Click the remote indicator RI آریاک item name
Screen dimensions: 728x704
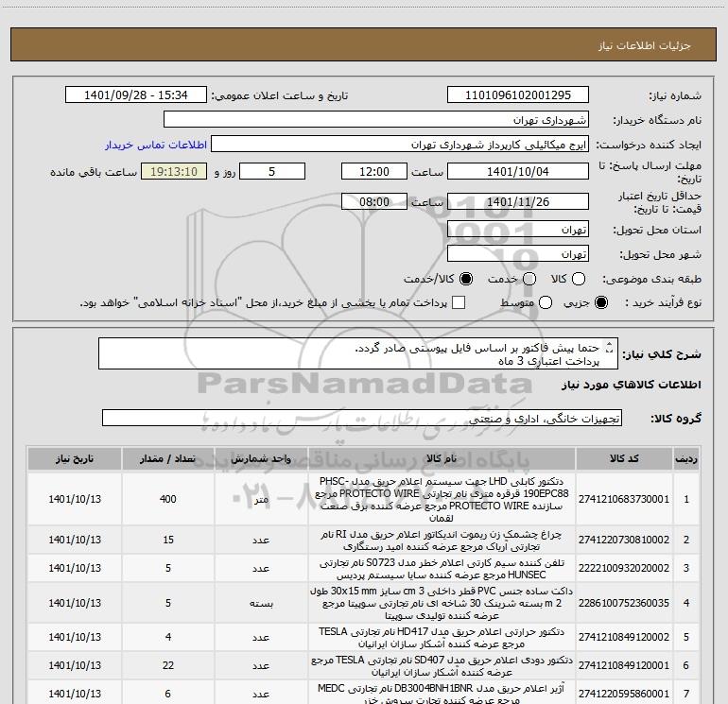point(442,541)
